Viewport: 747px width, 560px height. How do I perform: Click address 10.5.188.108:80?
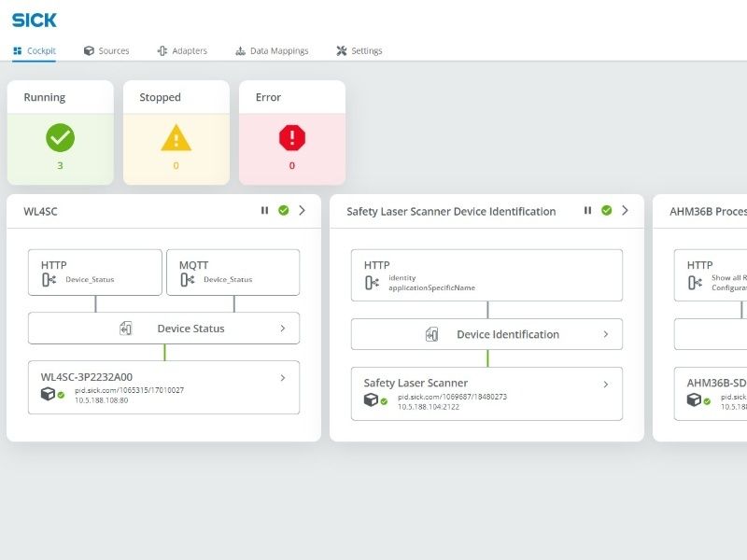tap(102, 400)
